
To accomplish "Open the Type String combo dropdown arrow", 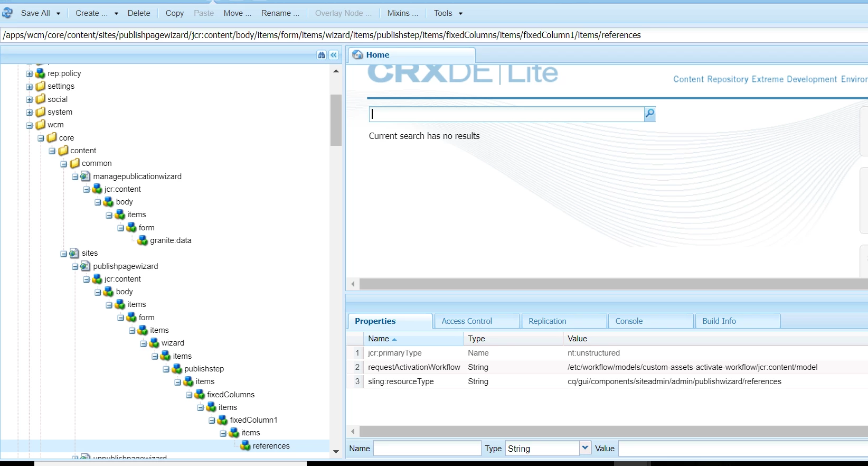I will (x=585, y=448).
